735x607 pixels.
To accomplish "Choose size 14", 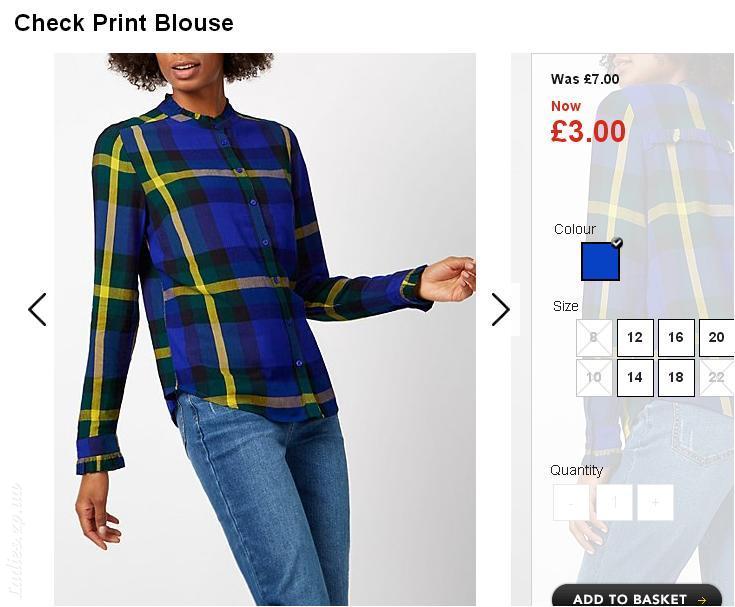I will (x=635, y=378).
